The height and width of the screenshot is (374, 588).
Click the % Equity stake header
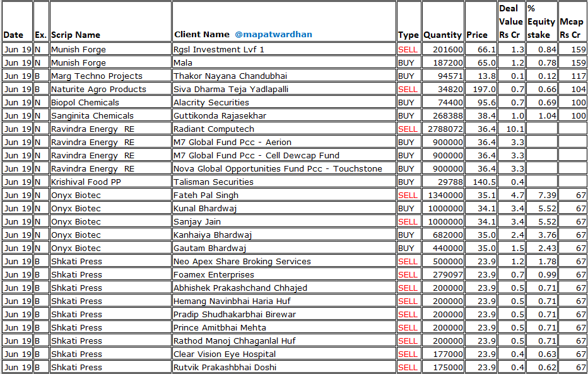pyautogui.click(x=541, y=21)
